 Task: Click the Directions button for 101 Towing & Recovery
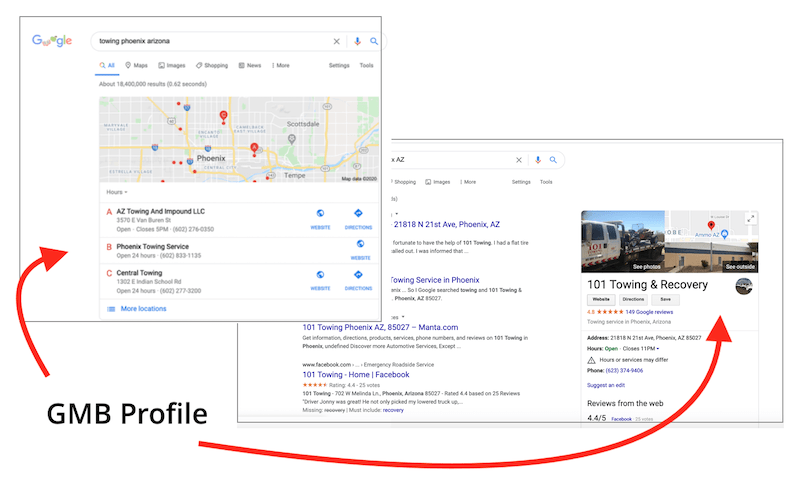tap(633, 299)
